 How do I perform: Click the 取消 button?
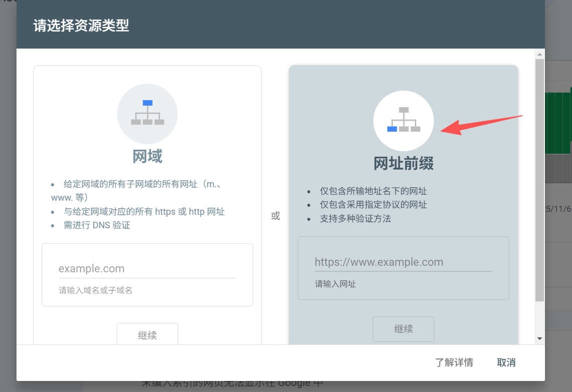tap(506, 362)
